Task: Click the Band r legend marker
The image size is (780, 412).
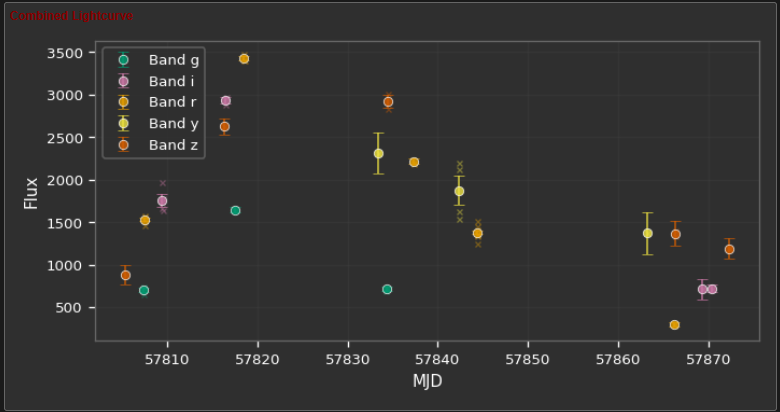Action: pyautogui.click(x=123, y=103)
